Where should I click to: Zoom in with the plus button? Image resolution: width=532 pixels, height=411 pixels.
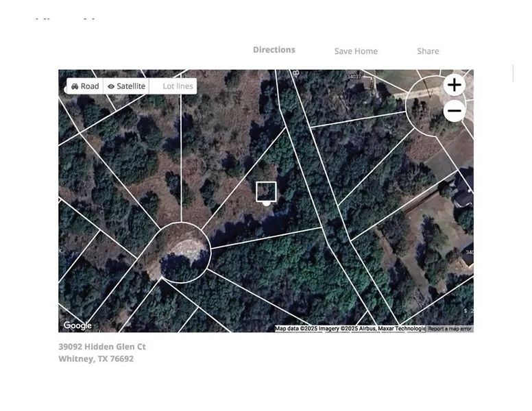click(454, 86)
